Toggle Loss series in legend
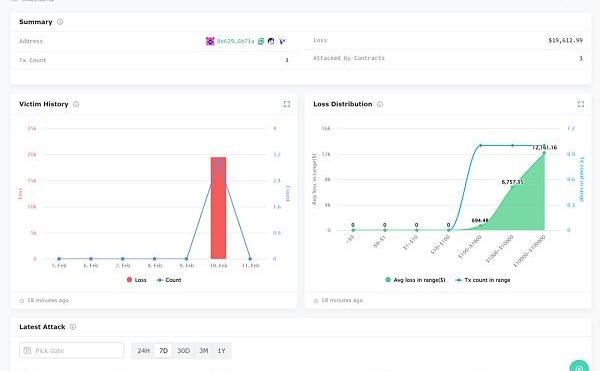600x371 pixels. tap(137, 280)
